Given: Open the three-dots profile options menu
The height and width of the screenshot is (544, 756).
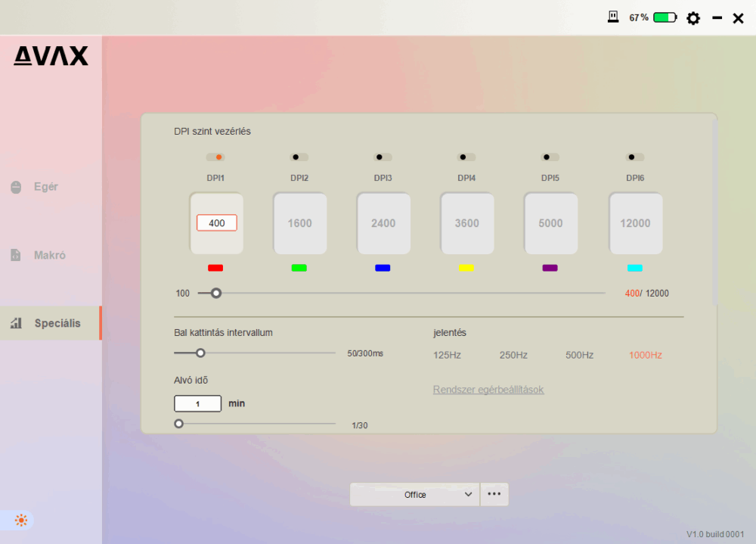Looking at the screenshot, I should click(x=494, y=495).
